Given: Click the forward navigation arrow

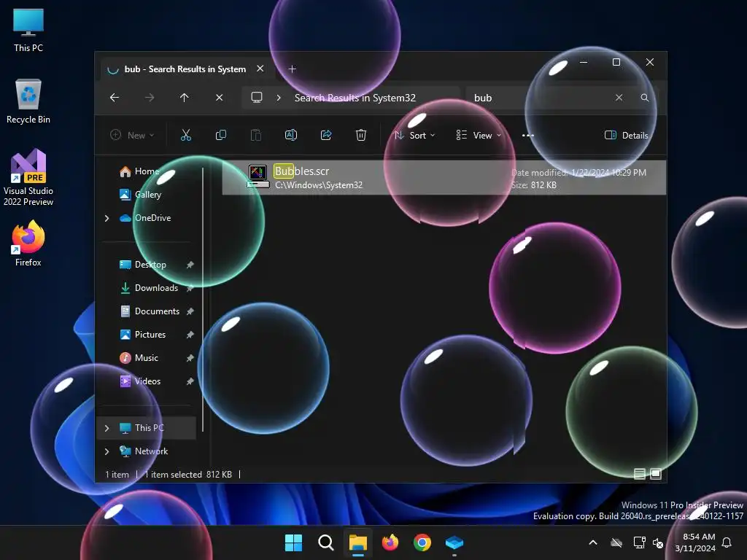Looking at the screenshot, I should pyautogui.click(x=150, y=98).
